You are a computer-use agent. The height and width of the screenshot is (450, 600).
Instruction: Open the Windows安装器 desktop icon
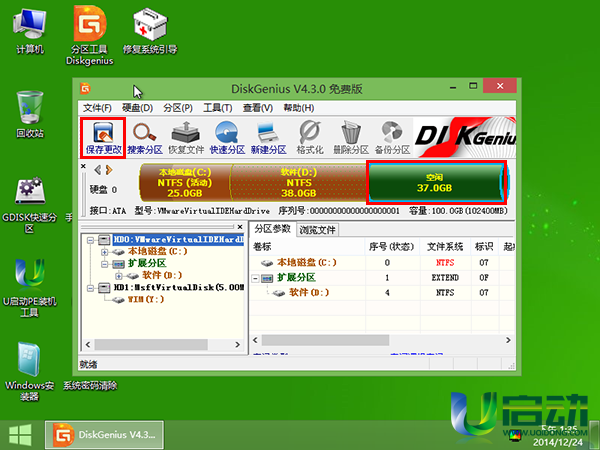pos(29,371)
